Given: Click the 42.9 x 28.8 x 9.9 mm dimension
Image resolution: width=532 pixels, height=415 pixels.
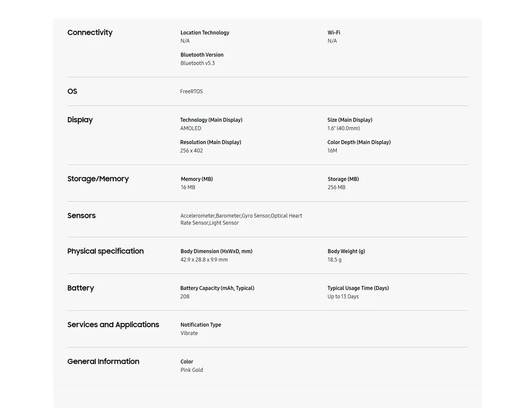Looking at the screenshot, I should 204,260.
